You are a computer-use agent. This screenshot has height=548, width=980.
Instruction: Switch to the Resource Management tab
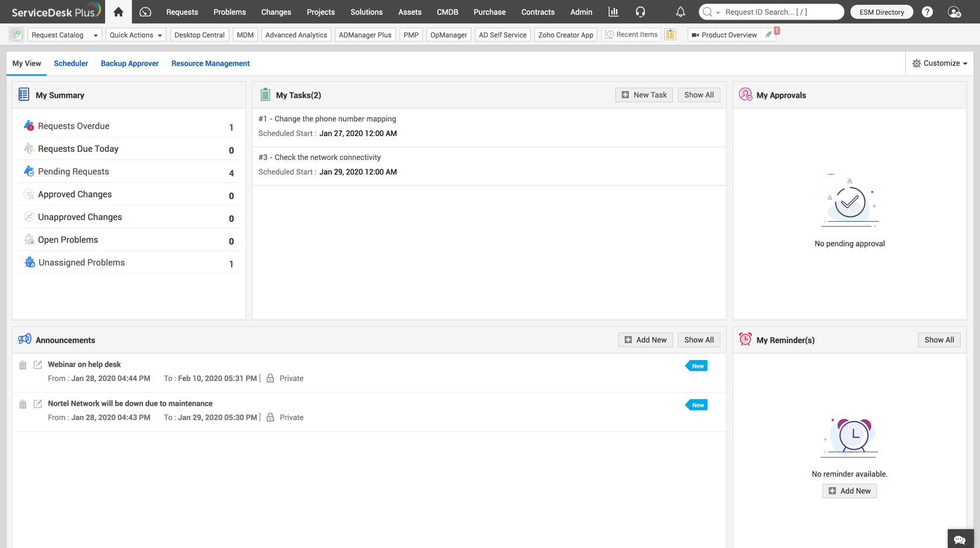(210, 64)
